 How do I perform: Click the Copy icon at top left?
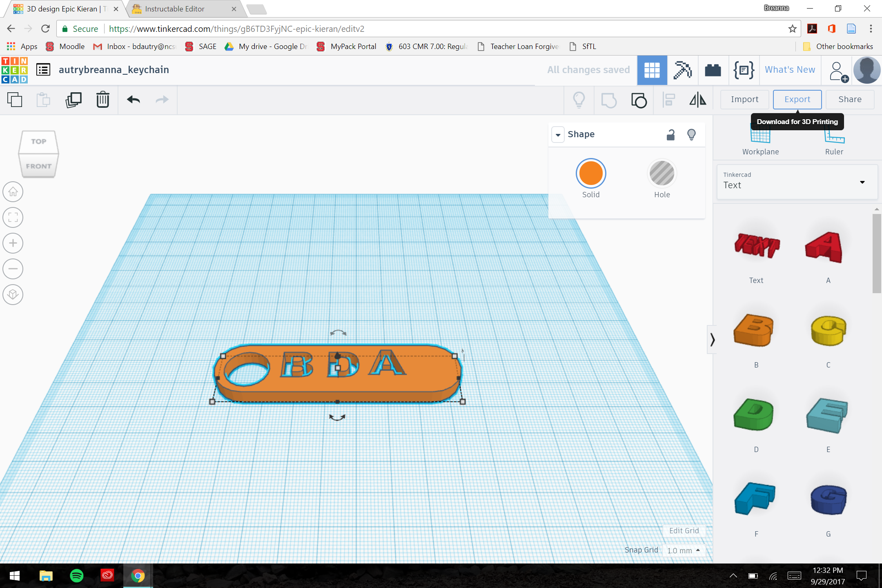point(15,100)
